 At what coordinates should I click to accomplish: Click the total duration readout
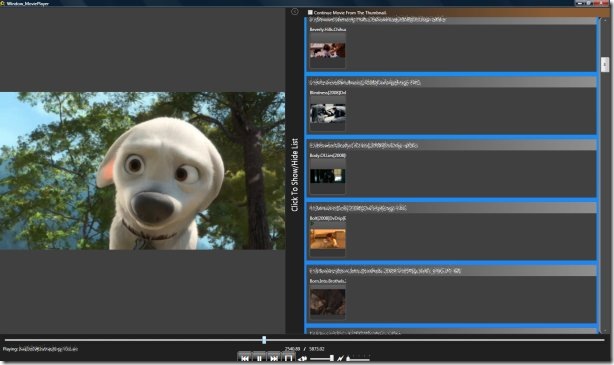[x=316, y=349]
